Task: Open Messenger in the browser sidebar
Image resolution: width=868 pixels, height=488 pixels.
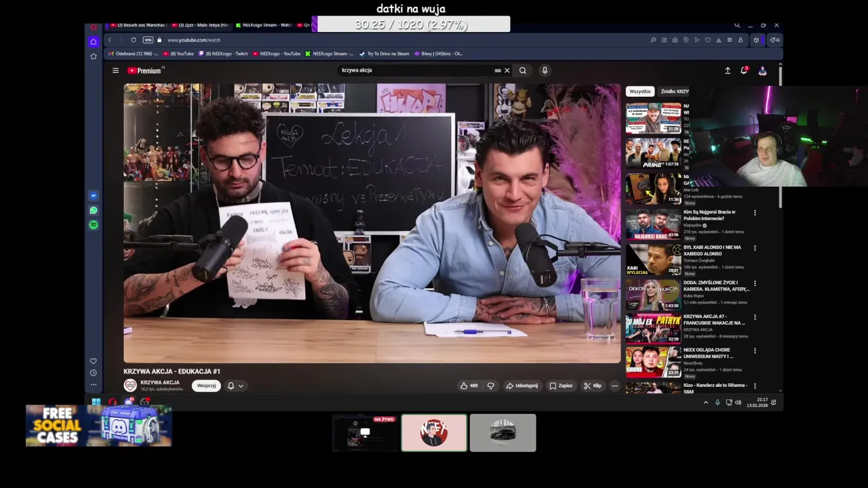Action: pos(94,196)
